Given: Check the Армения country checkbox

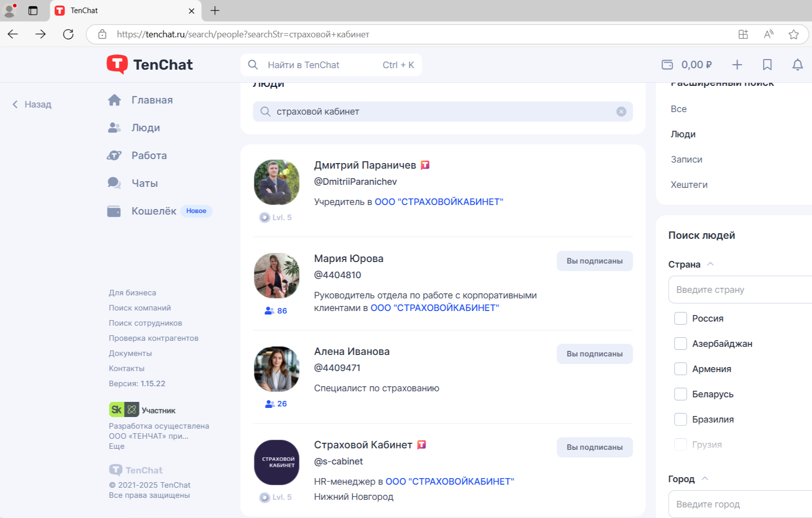Looking at the screenshot, I should coord(680,369).
